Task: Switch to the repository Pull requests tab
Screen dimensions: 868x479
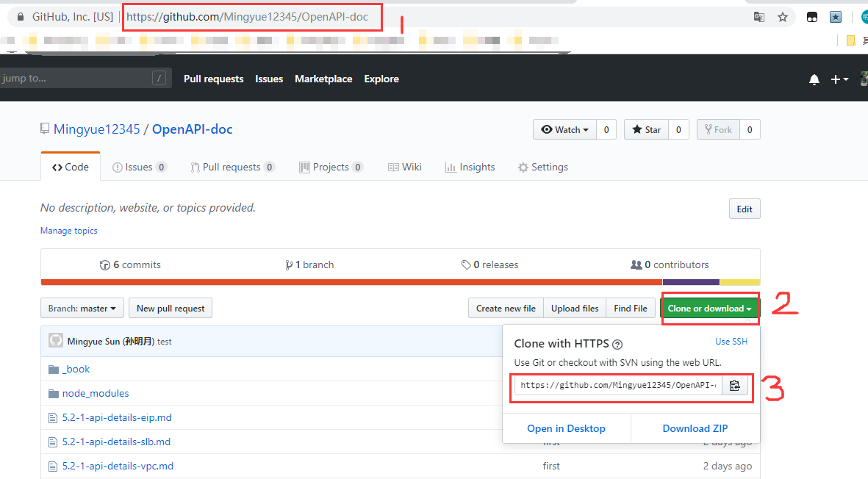Action: [232, 167]
